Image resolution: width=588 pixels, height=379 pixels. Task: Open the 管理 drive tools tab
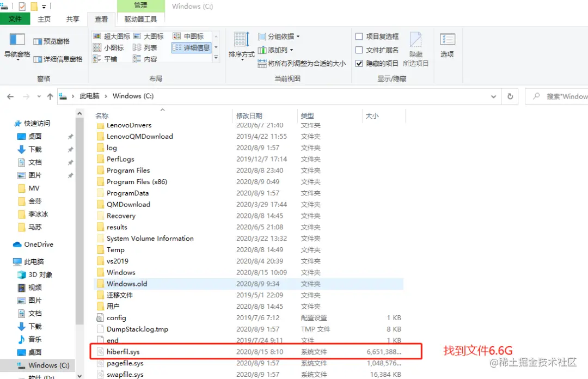coord(140,6)
